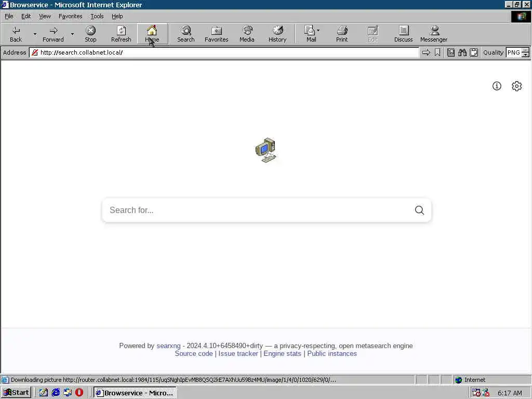The width and height of the screenshot is (532, 399).
Task: Open the Issue tracker link
Action: point(238,353)
